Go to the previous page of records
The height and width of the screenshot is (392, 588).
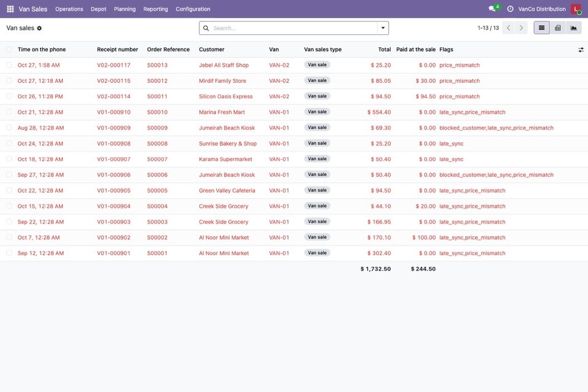tap(508, 28)
